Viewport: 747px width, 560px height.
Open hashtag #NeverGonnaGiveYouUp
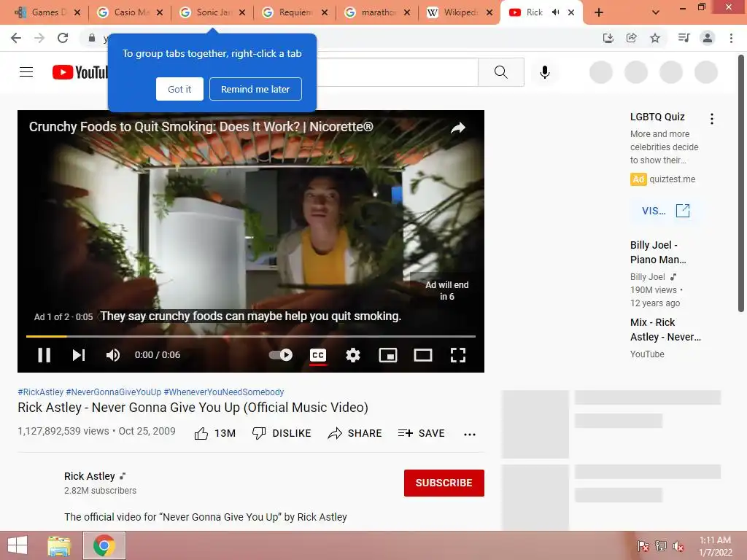[x=113, y=392]
